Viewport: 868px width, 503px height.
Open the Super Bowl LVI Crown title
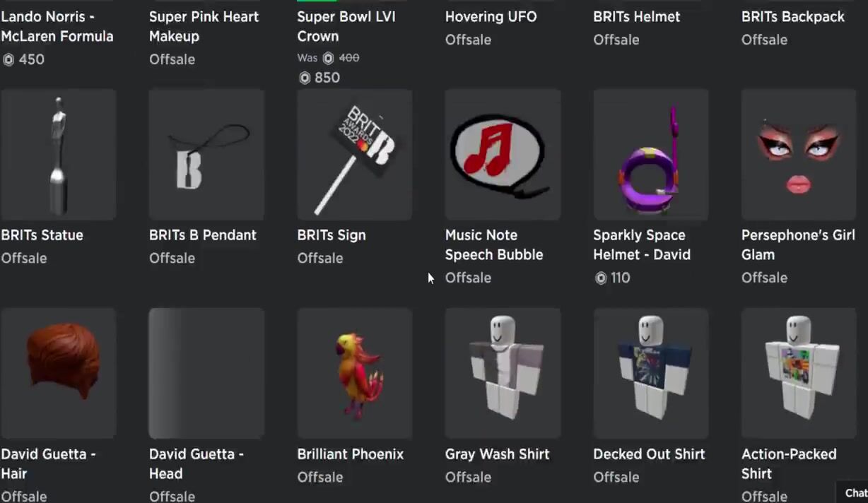[346, 26]
